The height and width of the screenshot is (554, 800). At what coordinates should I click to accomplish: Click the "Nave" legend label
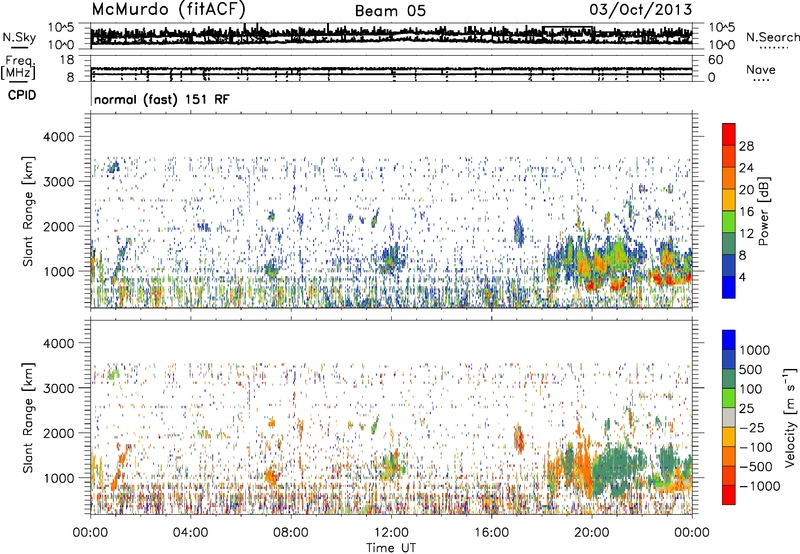(761, 69)
